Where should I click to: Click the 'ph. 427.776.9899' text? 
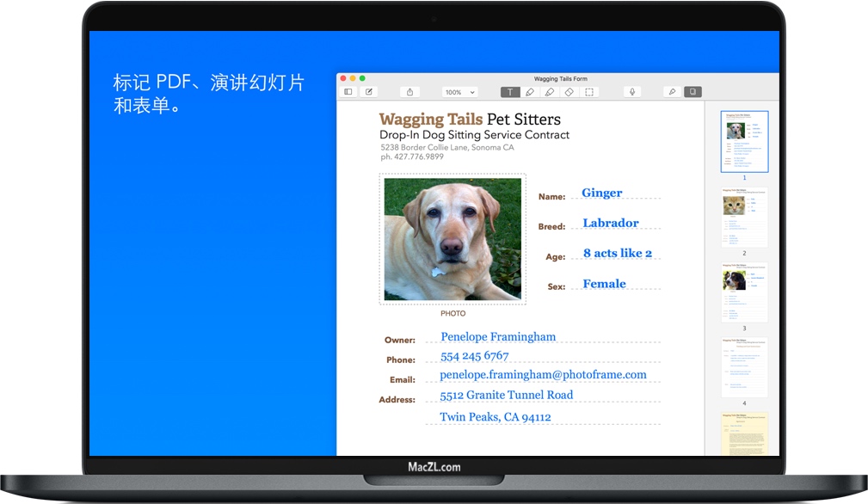click(412, 157)
